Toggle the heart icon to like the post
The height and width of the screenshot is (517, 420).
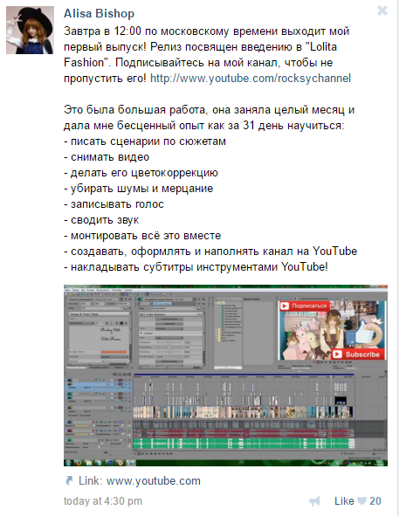(x=361, y=501)
